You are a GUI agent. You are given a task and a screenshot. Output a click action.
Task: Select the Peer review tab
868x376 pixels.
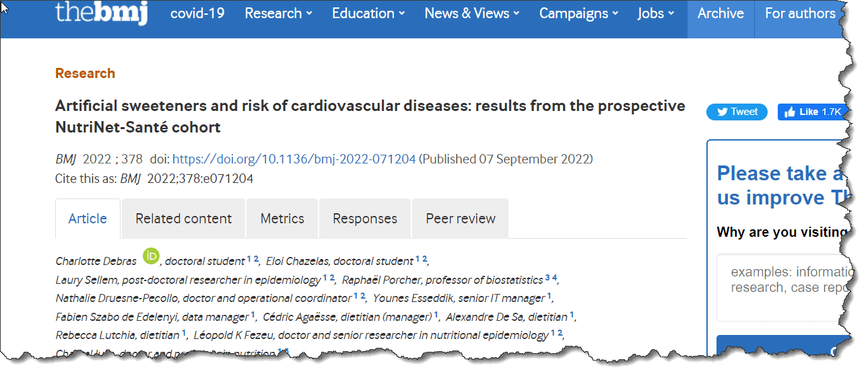pyautogui.click(x=461, y=219)
